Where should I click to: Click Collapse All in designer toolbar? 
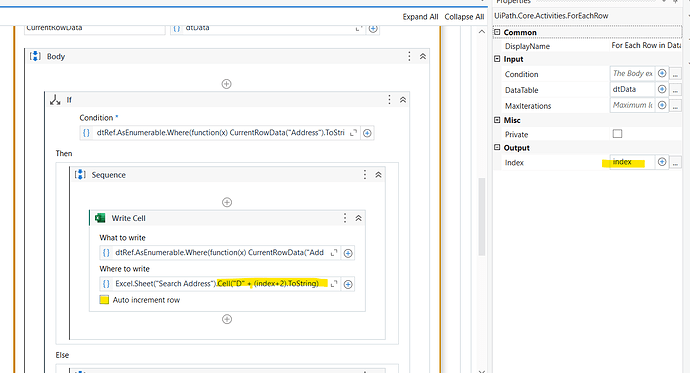[x=464, y=17]
